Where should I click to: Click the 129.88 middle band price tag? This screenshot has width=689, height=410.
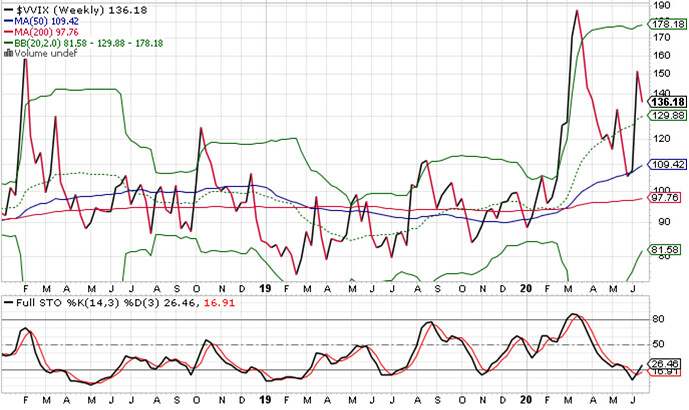pos(667,115)
